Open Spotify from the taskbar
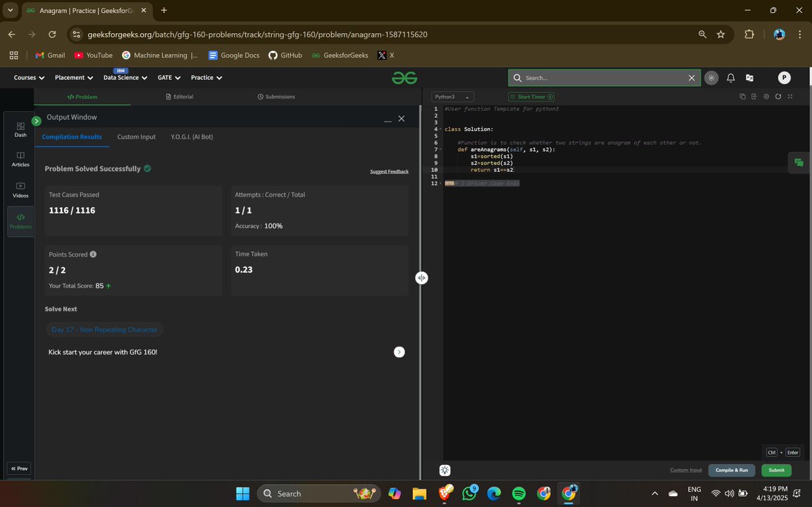Screen dimensions: 812x507 (x=519, y=493)
